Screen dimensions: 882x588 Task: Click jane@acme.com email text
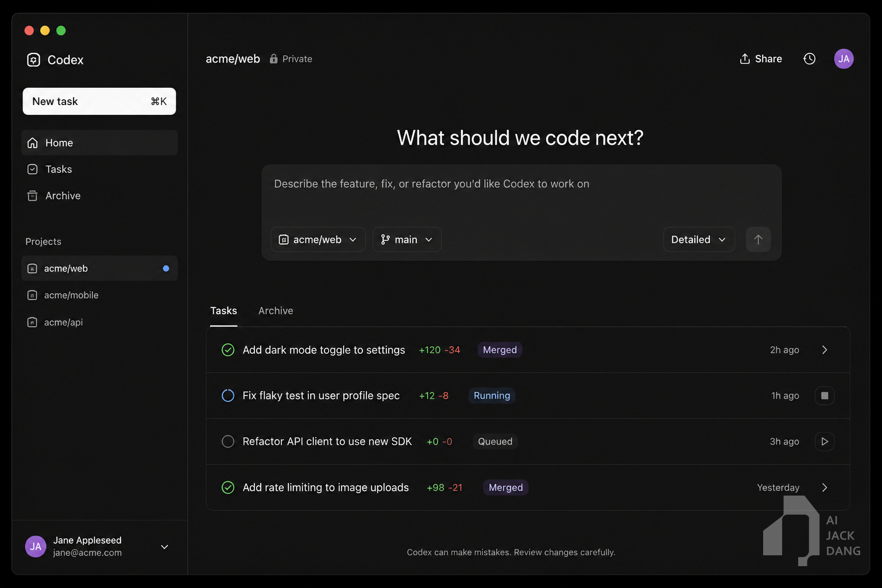click(x=87, y=552)
